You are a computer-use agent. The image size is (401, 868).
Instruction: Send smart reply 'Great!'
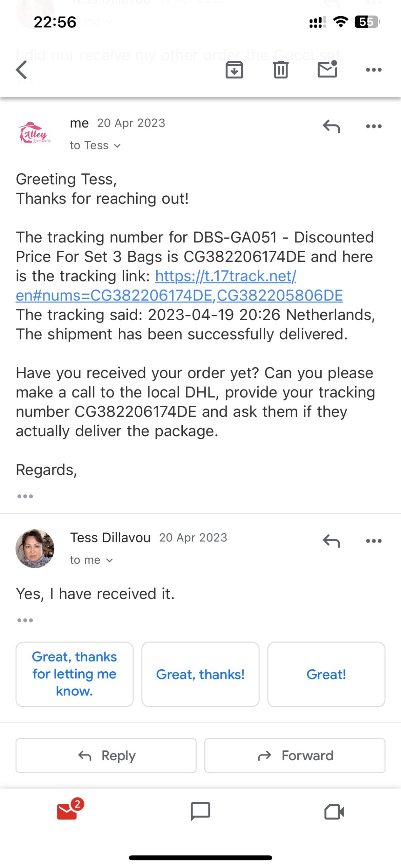(326, 674)
